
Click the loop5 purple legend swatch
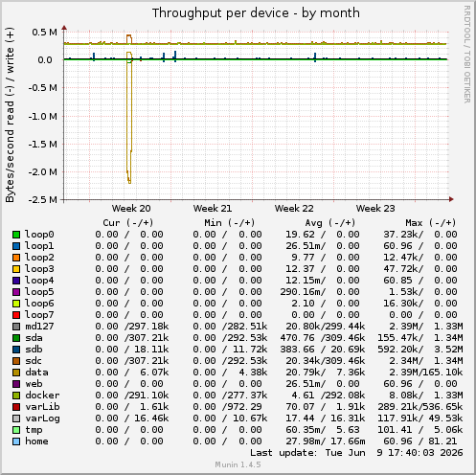tap(16, 292)
